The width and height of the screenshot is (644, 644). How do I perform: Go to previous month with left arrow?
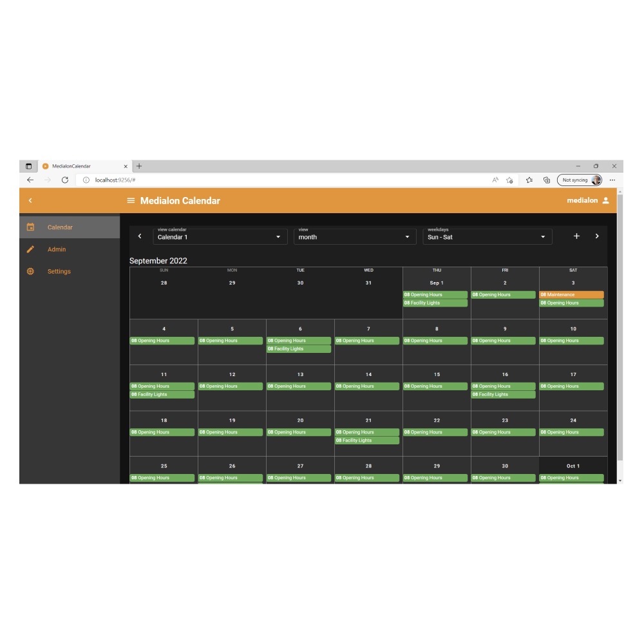pos(140,236)
